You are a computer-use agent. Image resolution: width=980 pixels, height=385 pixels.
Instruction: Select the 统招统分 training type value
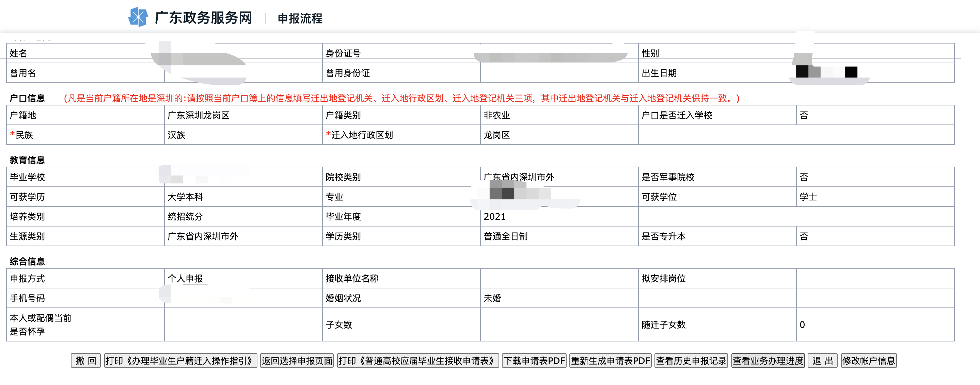pyautogui.click(x=185, y=217)
